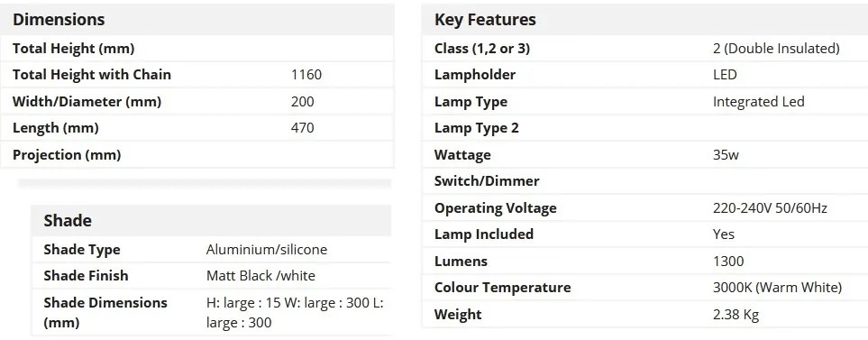
Task: Click the Dimensions section header
Action: coord(59,19)
